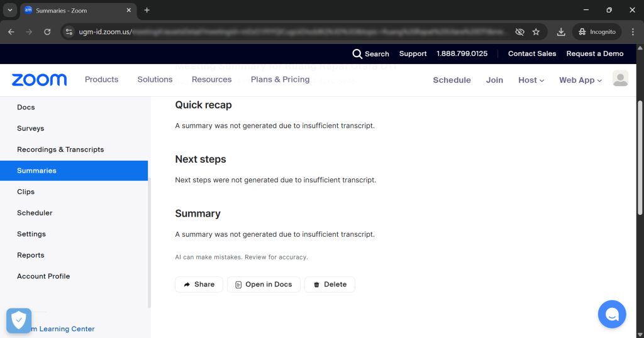Viewport: 644px width, 338px height.
Task: Open the tab search chevron
Action: (10, 11)
